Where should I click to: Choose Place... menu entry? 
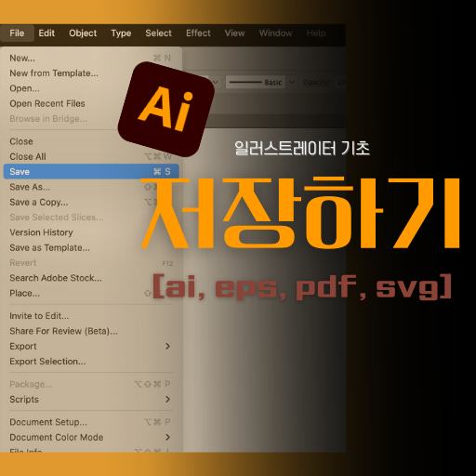click(x=91, y=293)
